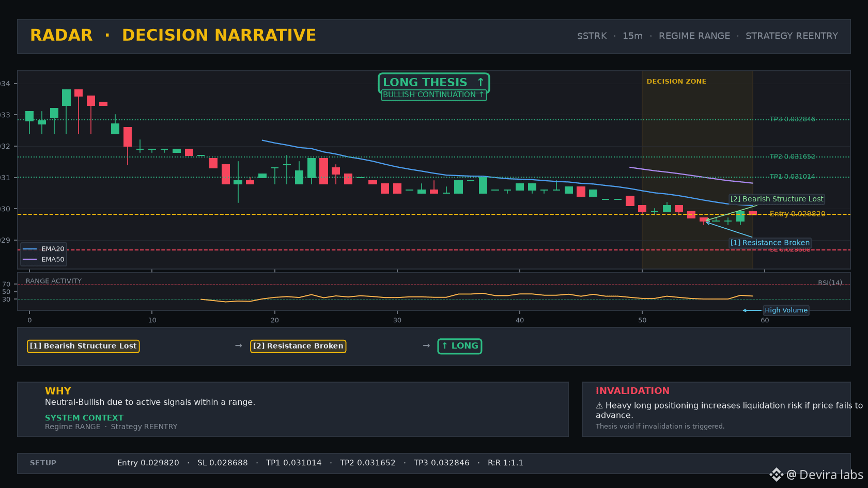Click the warning icon in Invalidation panel

(x=599, y=406)
